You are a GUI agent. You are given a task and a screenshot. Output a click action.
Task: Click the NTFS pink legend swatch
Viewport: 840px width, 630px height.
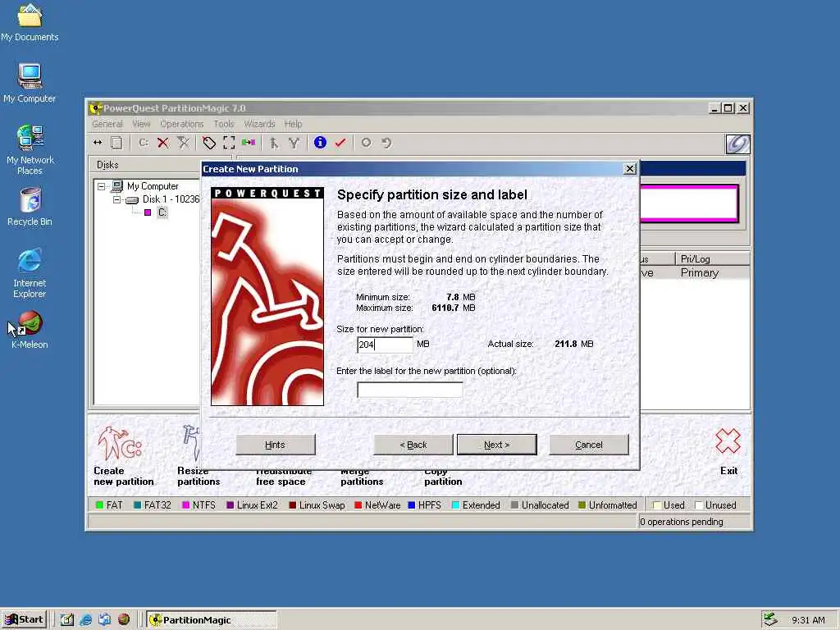(186, 505)
